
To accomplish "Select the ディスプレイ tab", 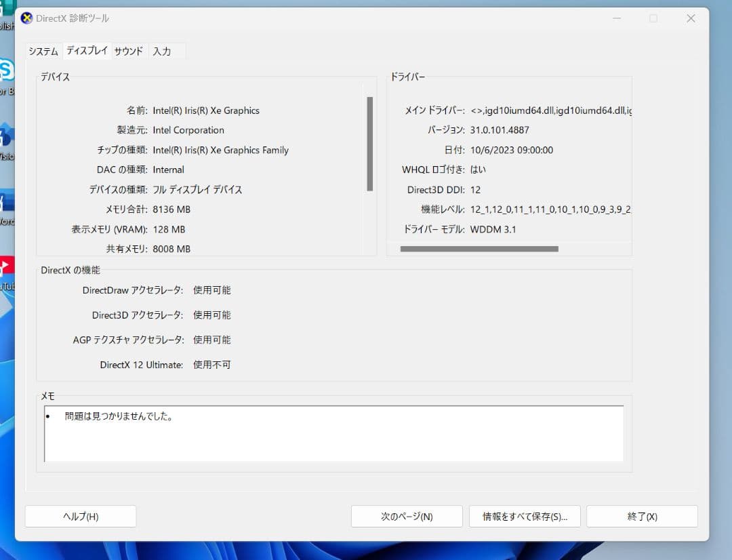I will point(86,51).
